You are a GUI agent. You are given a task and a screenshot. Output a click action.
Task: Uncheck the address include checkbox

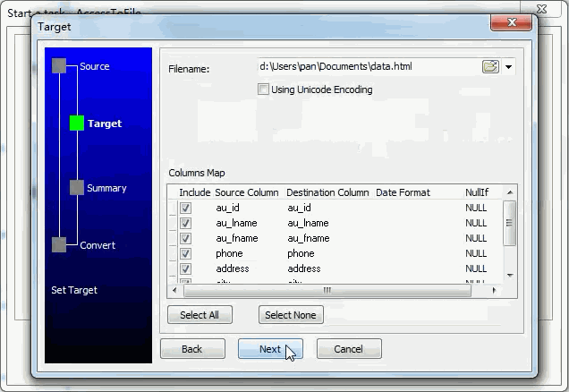(185, 269)
